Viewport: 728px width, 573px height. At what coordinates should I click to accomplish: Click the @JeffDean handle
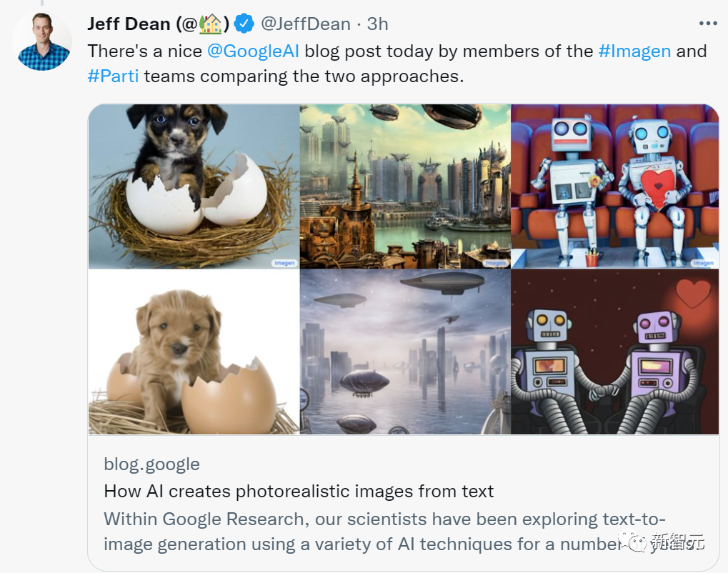[306, 24]
